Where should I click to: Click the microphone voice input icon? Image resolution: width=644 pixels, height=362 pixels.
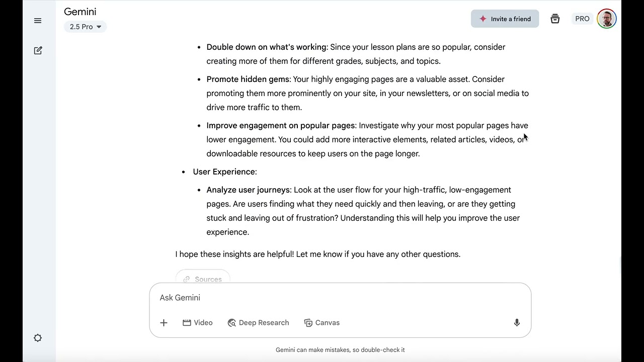[x=517, y=323]
